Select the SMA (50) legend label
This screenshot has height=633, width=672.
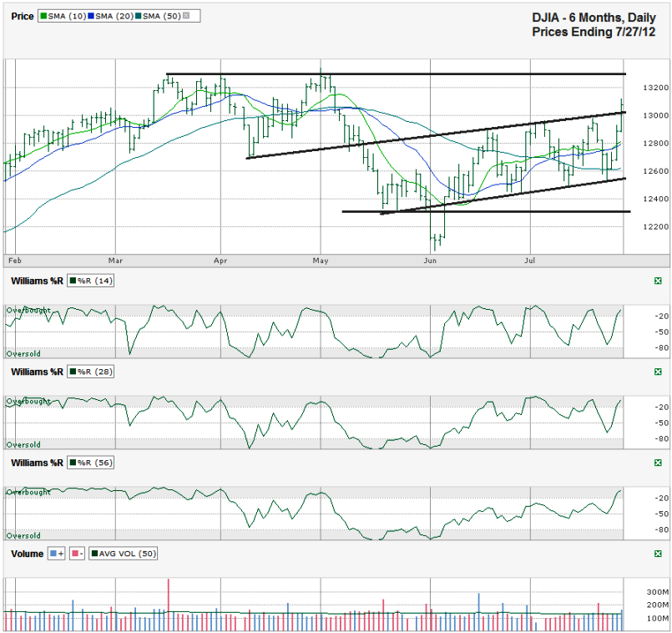tap(162, 17)
